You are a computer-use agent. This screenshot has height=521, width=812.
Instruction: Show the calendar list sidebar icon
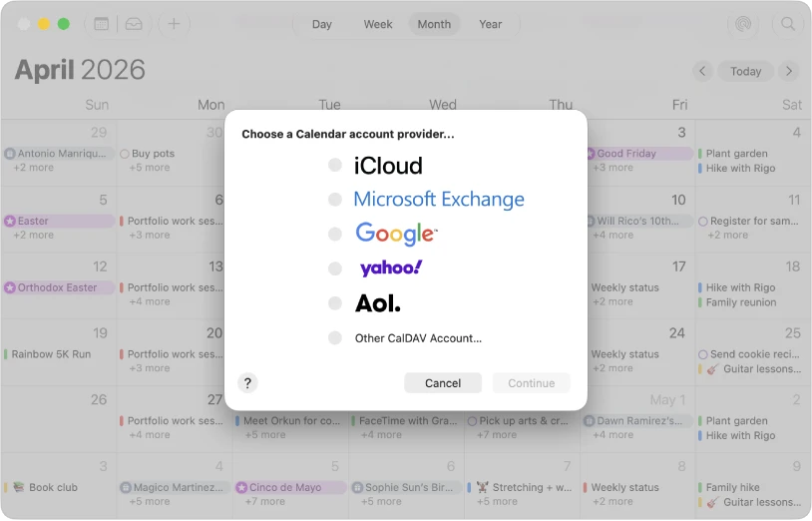tap(102, 24)
